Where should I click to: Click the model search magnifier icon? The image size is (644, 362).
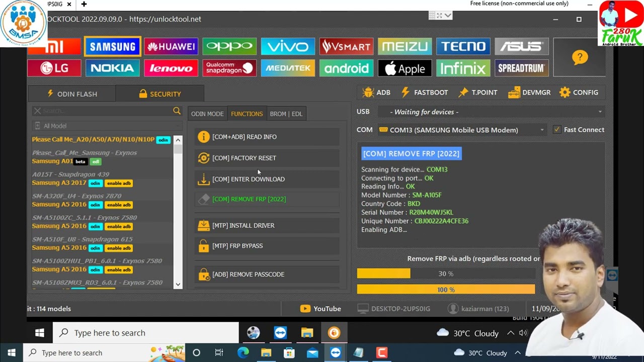(177, 111)
